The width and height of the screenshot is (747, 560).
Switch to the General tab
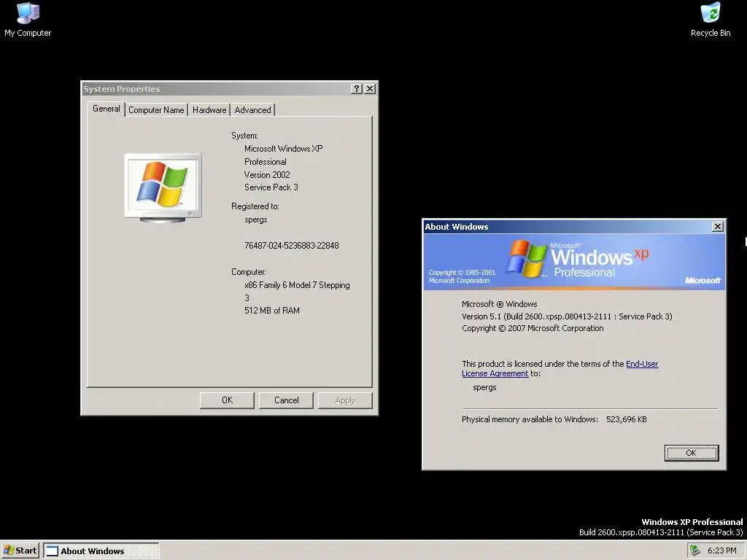[107, 109]
